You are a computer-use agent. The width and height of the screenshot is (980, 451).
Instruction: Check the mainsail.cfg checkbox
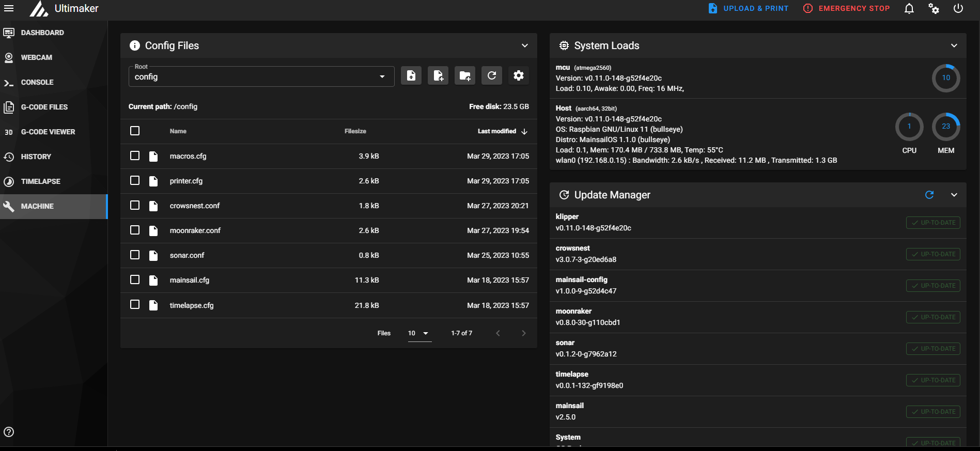click(135, 279)
